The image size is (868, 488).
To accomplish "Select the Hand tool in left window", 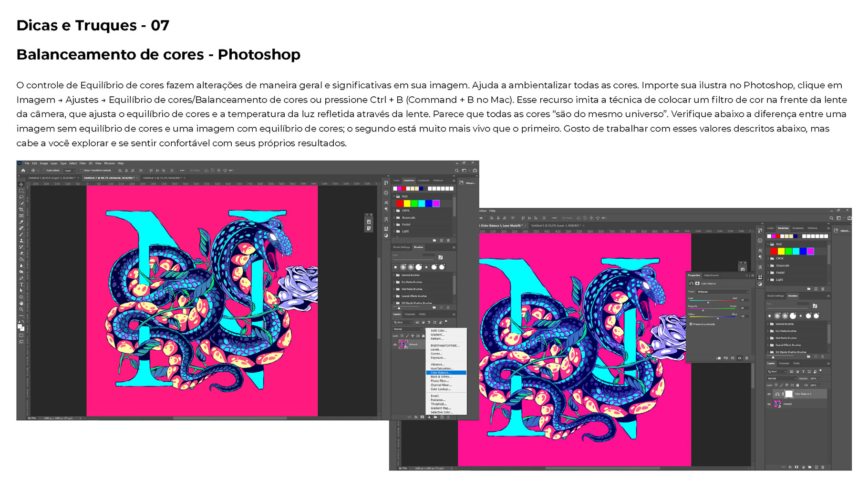I will 21,303.
